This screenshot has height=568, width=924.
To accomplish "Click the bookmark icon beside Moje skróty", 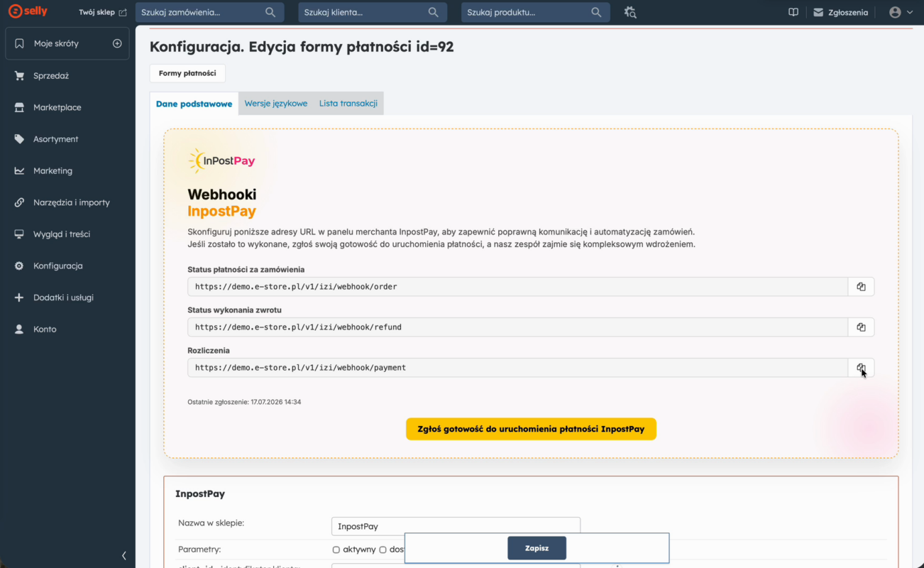I will point(19,43).
